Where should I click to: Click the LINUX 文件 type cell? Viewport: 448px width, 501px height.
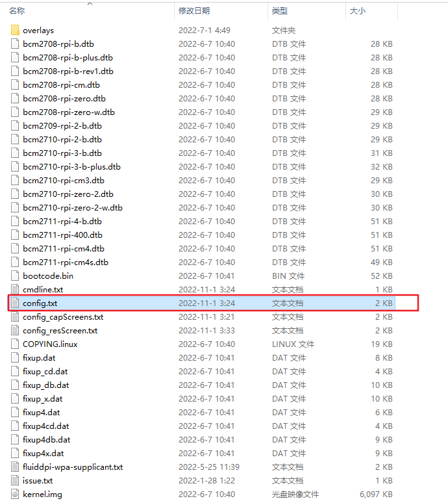[293, 344]
